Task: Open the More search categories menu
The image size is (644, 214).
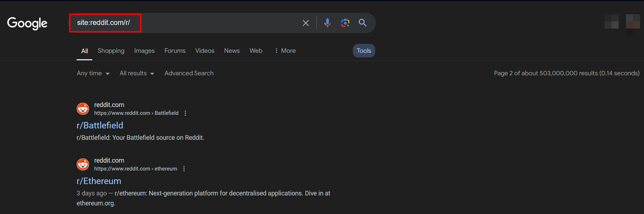Action: [285, 51]
